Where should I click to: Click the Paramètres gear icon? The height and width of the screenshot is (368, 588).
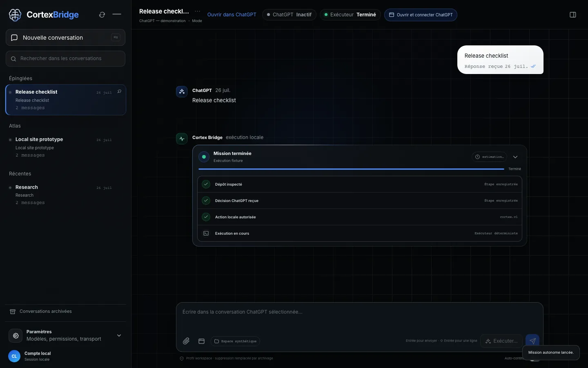16,336
